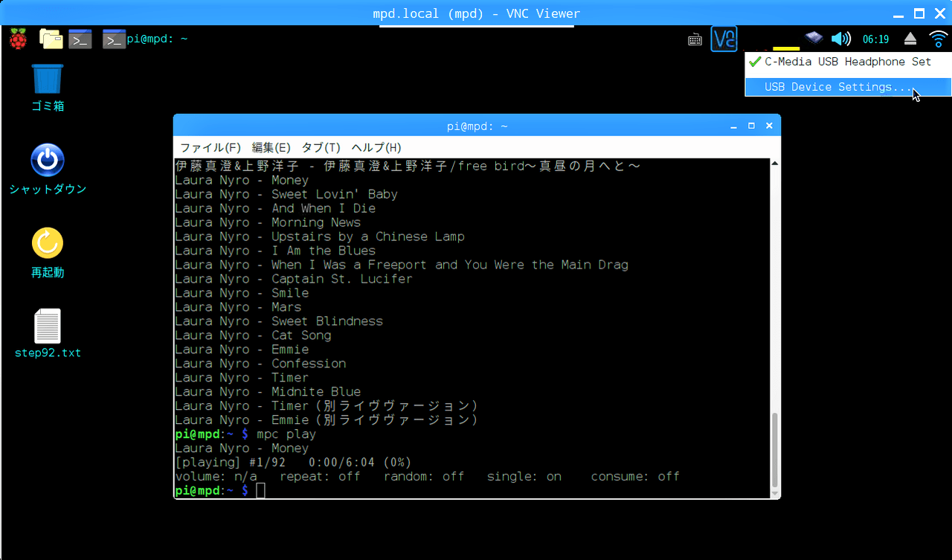Open the ヘルプ(H) menu in the terminal
This screenshot has width=952, height=560.
pos(376,147)
